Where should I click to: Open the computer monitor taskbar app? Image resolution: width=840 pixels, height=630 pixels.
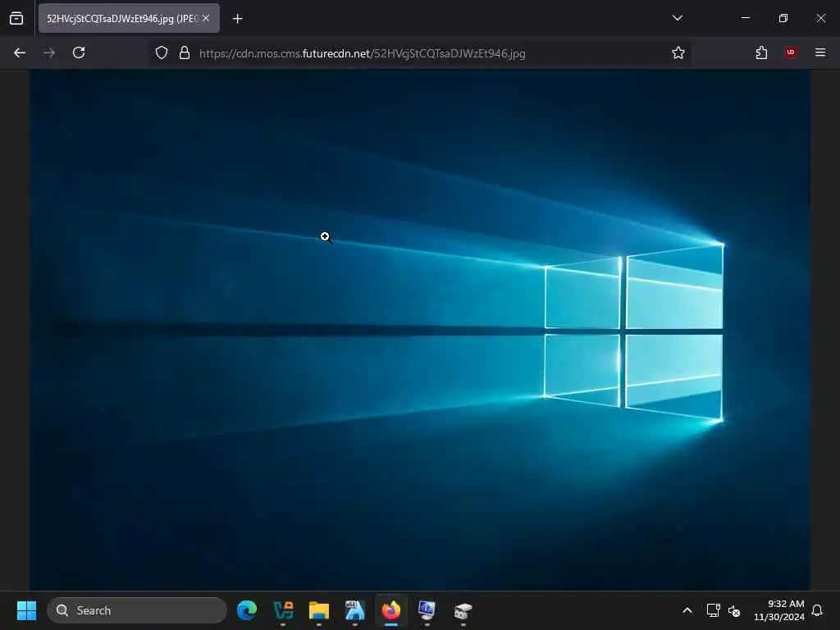click(427, 610)
